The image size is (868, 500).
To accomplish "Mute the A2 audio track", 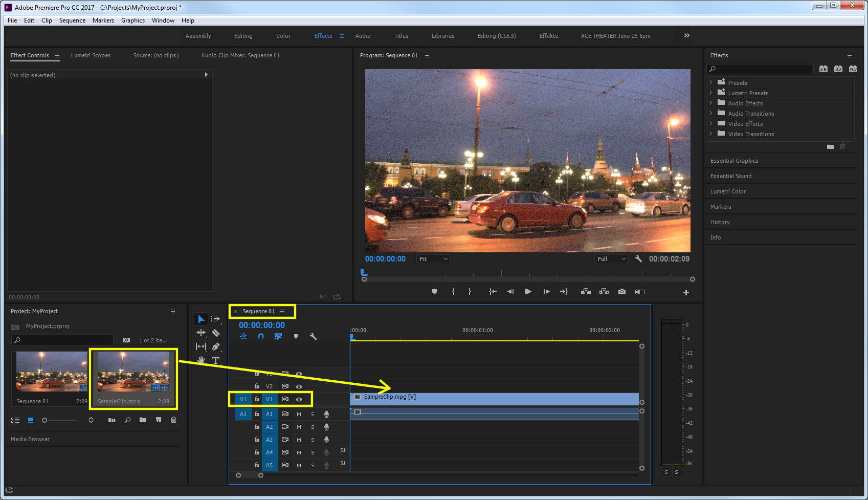I will pos(299,426).
